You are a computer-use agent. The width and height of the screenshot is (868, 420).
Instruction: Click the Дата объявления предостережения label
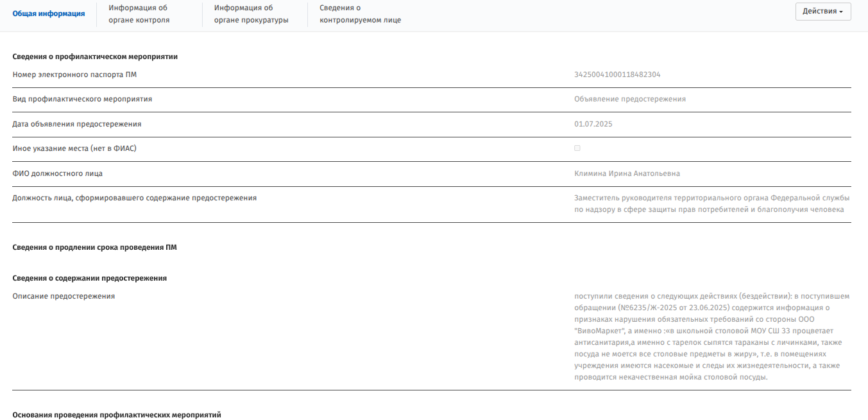coord(77,124)
